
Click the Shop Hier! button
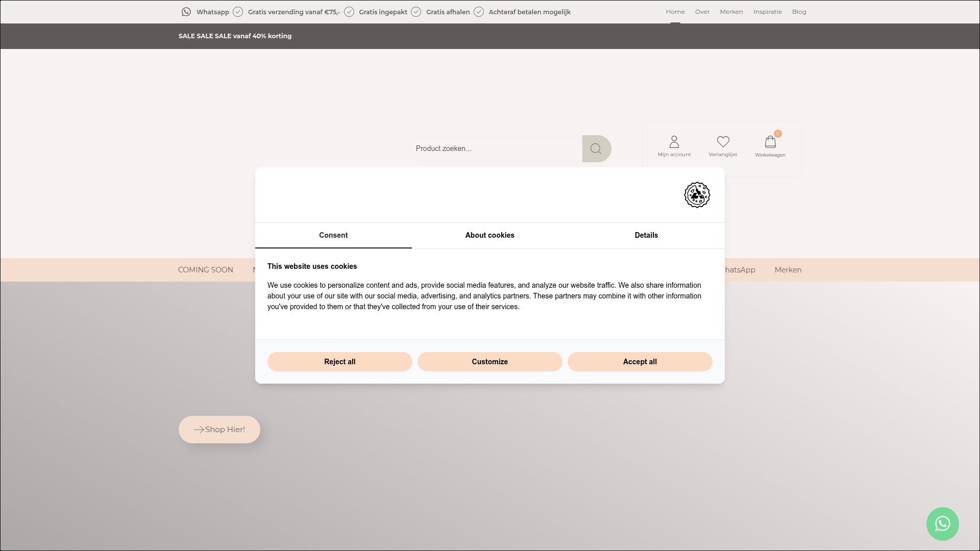click(219, 430)
